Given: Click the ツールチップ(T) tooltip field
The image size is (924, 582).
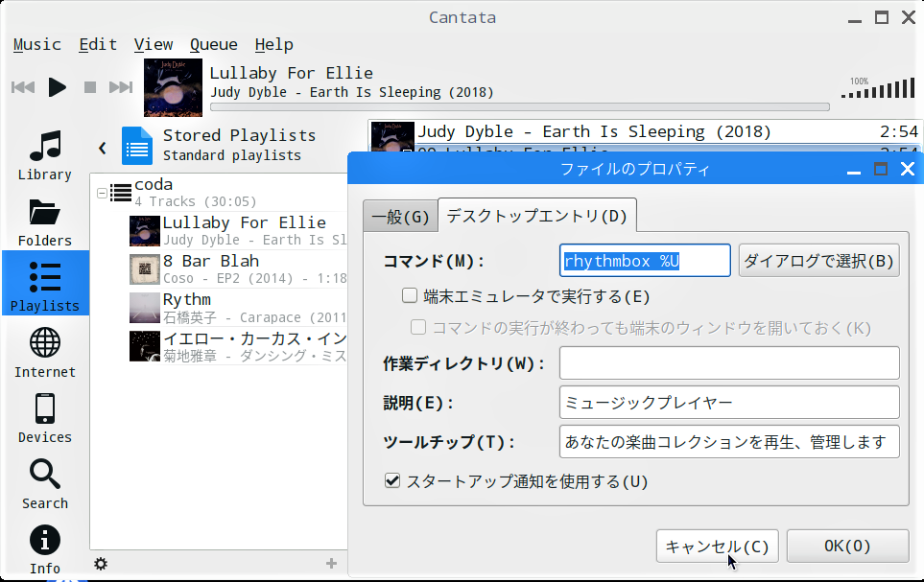Looking at the screenshot, I should click(x=729, y=442).
